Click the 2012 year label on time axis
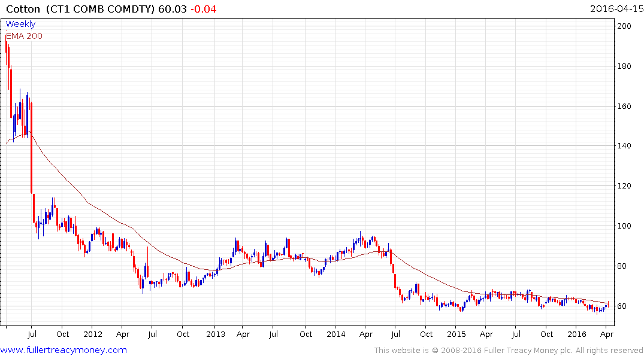Screen dimensions: 644x359 coord(93,334)
